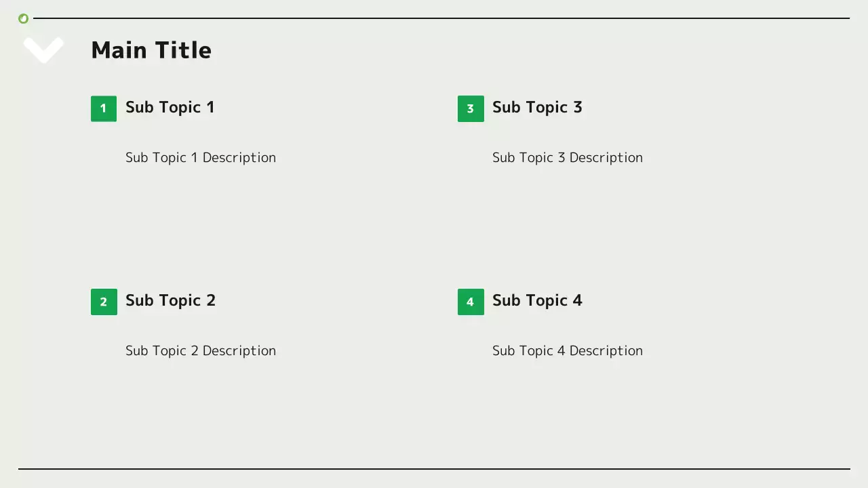868x488 pixels.
Task: Select the green number 3 badge
Action: point(471,108)
